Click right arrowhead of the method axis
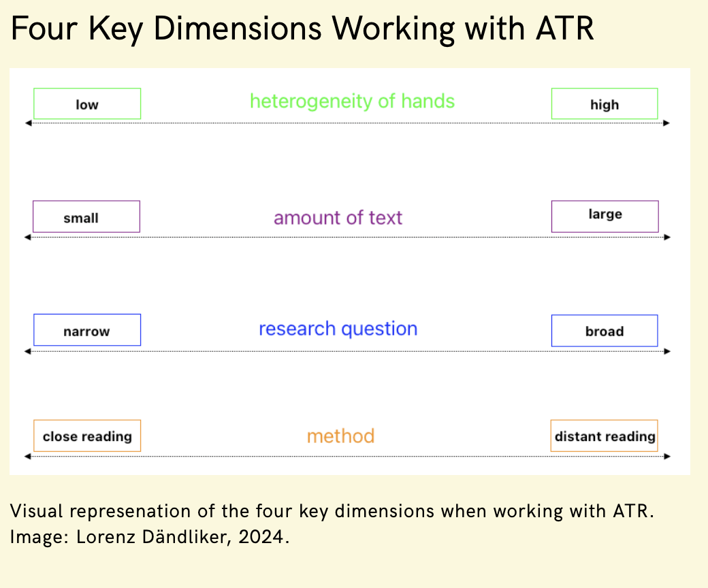This screenshot has width=708, height=588. tap(666, 456)
